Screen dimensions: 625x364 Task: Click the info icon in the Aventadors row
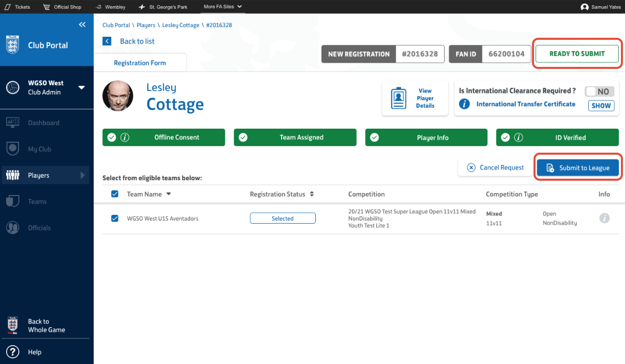tap(604, 219)
